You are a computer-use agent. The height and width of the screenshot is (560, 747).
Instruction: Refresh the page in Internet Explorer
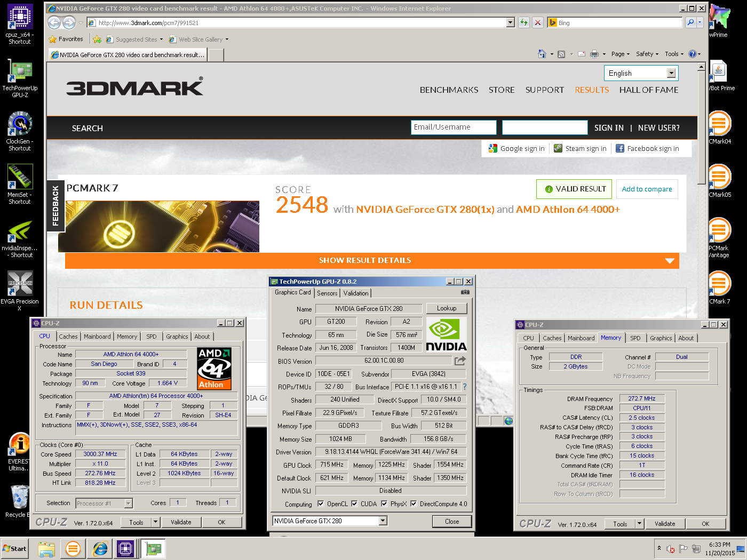[524, 22]
